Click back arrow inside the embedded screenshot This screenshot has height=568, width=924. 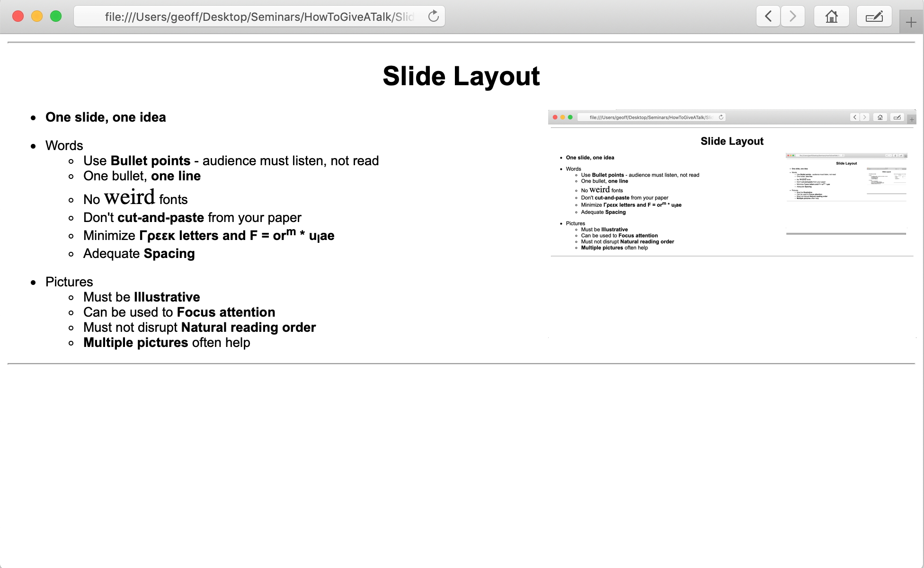pos(854,117)
